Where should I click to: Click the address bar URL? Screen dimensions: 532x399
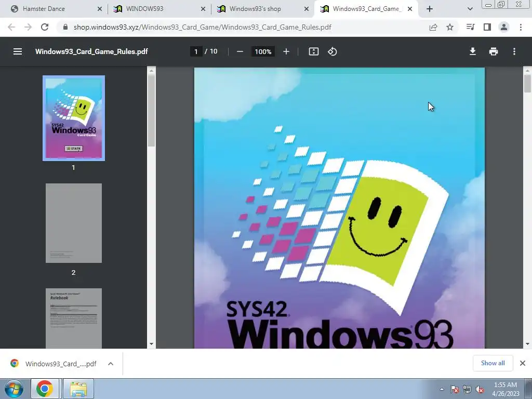(x=202, y=27)
